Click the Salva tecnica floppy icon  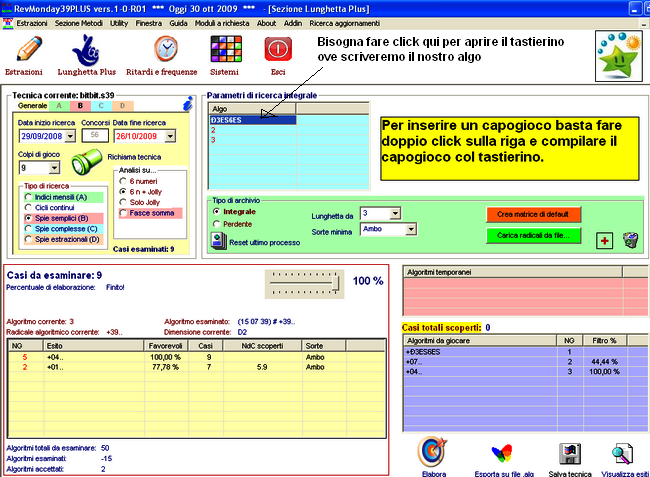(x=570, y=453)
